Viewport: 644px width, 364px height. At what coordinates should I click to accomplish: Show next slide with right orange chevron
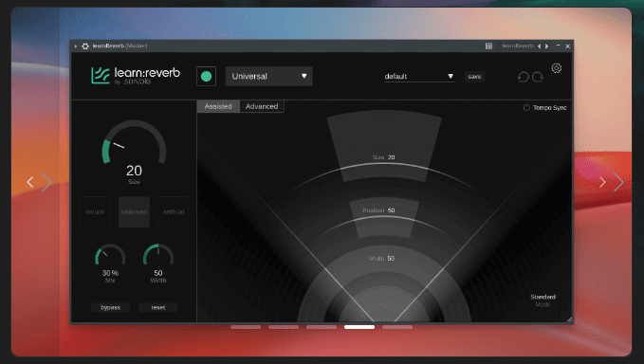(602, 182)
